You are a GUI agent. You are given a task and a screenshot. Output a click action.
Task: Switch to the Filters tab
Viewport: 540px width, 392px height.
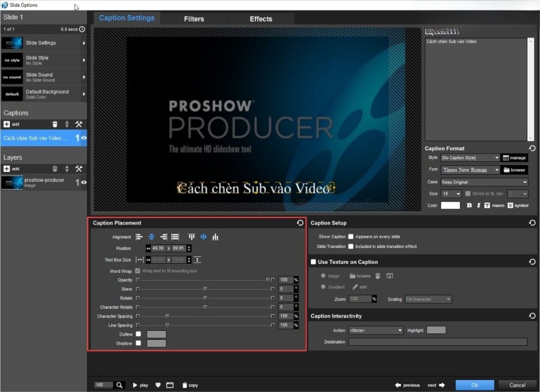click(194, 18)
